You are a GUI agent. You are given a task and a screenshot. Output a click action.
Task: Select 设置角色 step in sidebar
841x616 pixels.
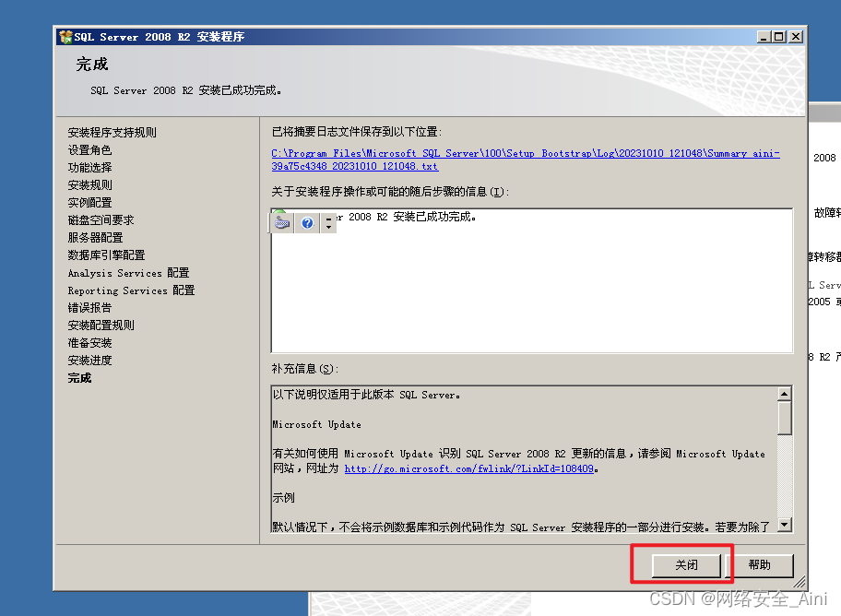(89, 150)
